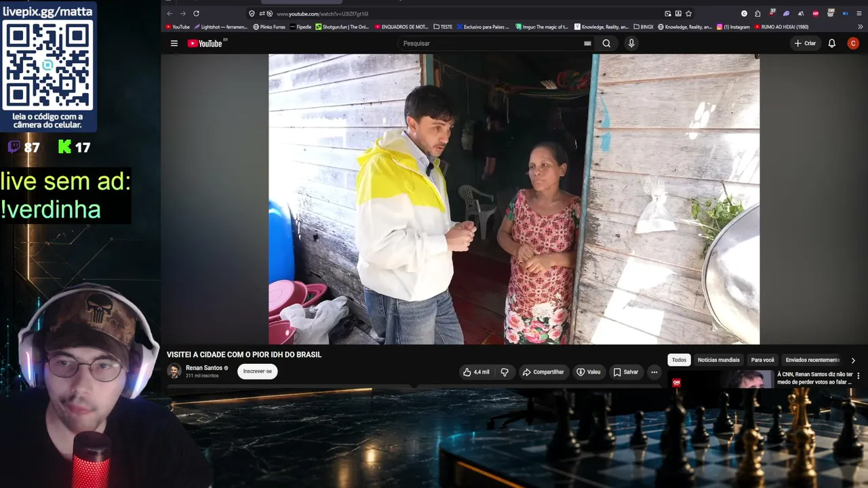868x488 pixels.
Task: Go forward in the browser
Action: (182, 14)
